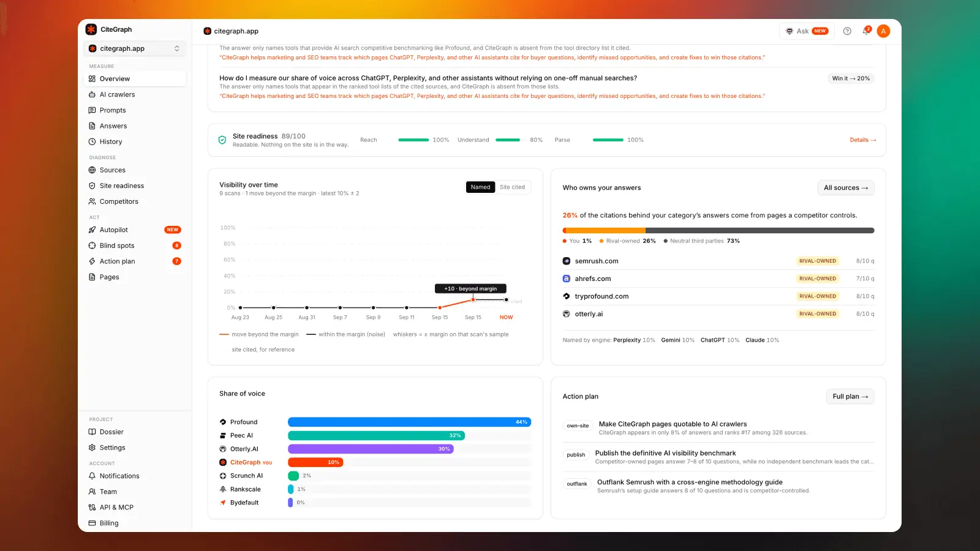Click the Action plan lightning icon
The image size is (980, 551).
point(92,261)
